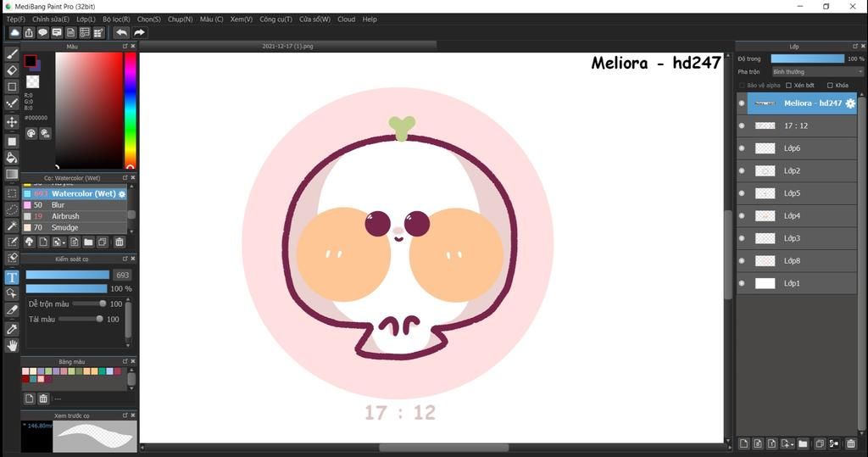Select the rectangular Select tool

[x=12, y=193]
